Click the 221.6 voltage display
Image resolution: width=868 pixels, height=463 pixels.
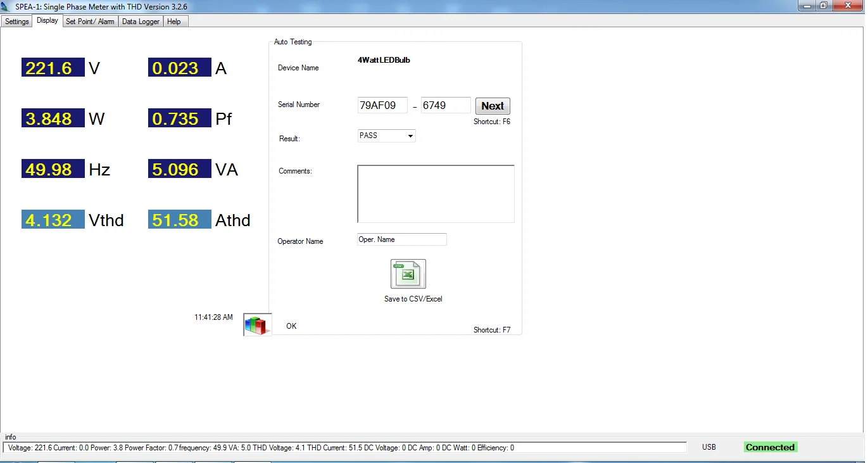53,67
